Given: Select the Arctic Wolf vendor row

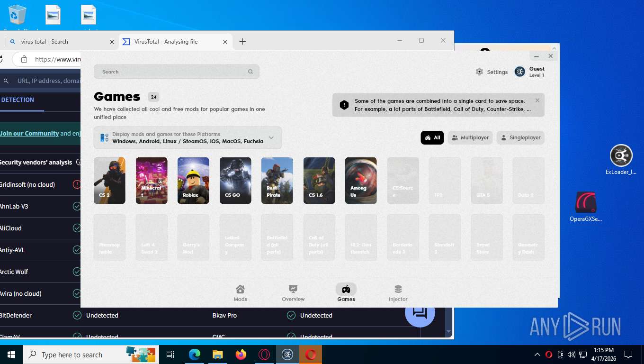Looking at the screenshot, I should point(41,272).
